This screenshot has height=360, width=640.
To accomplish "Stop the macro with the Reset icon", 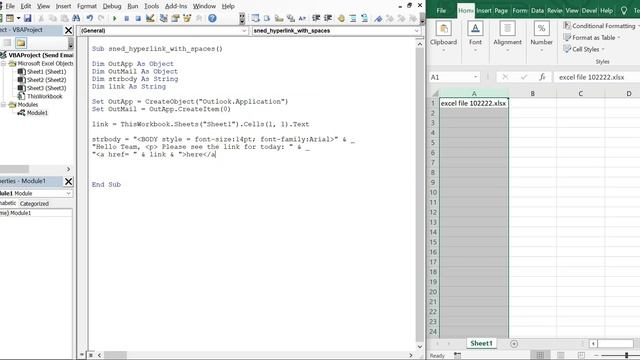I will (138, 18).
